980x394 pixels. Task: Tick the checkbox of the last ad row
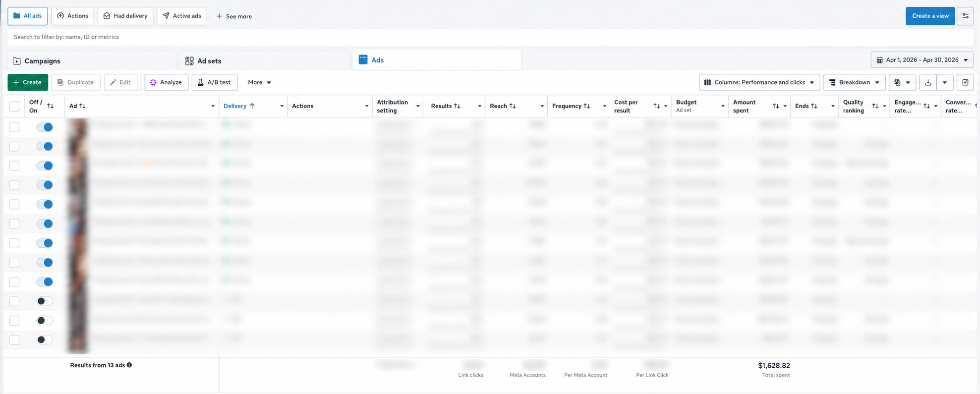(x=14, y=339)
